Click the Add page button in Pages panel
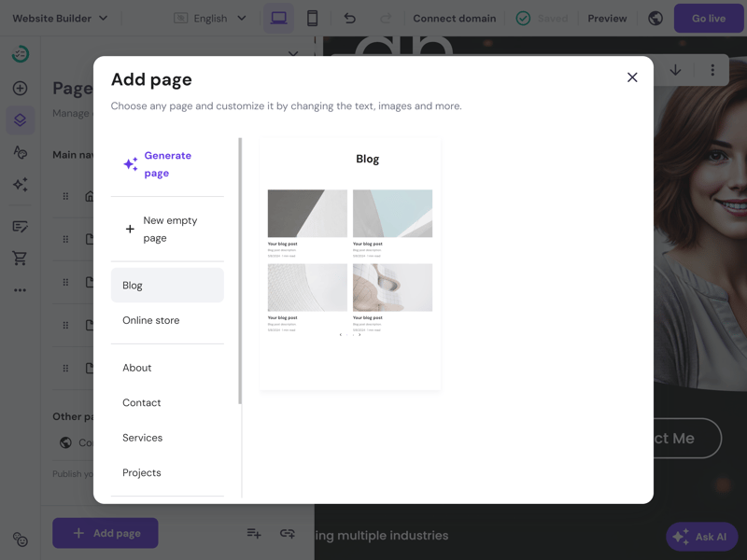The width and height of the screenshot is (747, 560). click(x=106, y=533)
